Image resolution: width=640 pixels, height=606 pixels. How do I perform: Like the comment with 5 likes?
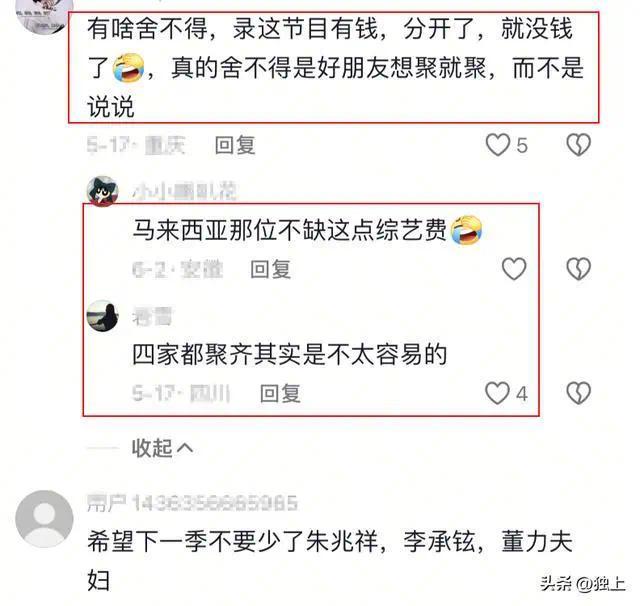click(498, 145)
